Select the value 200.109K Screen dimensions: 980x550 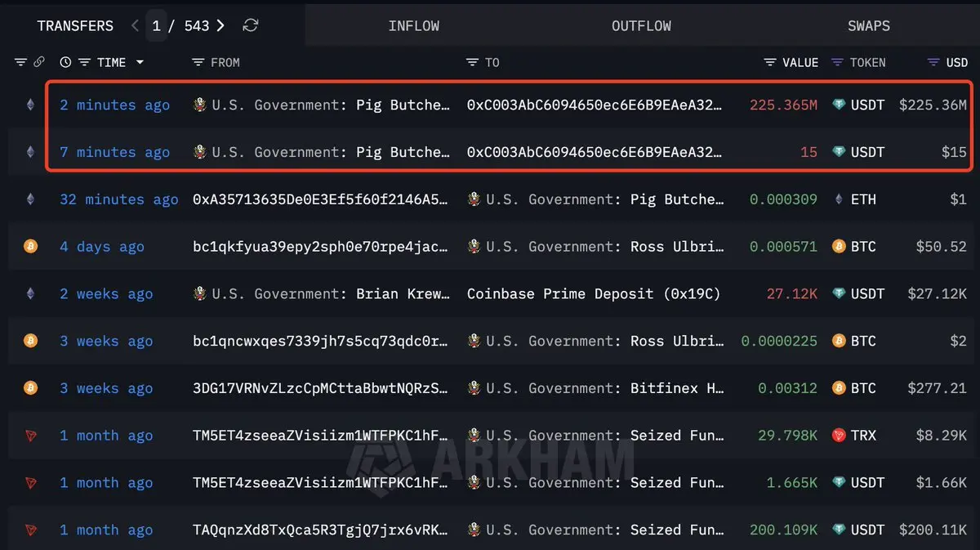[783, 530]
